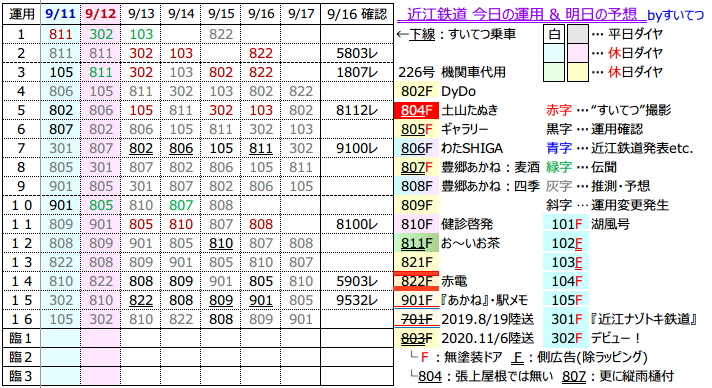The image size is (712, 388).
Task: Click the 226号 機関車代用 note
Action: 451,72
